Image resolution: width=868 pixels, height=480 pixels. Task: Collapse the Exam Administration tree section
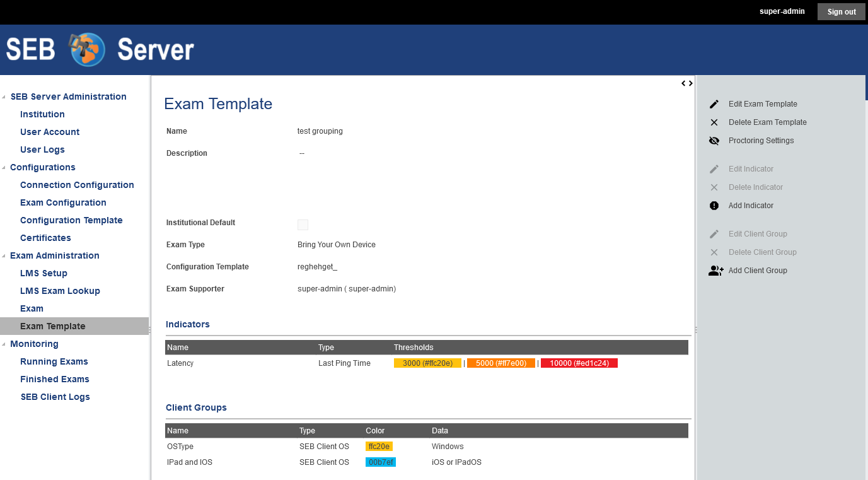4,256
